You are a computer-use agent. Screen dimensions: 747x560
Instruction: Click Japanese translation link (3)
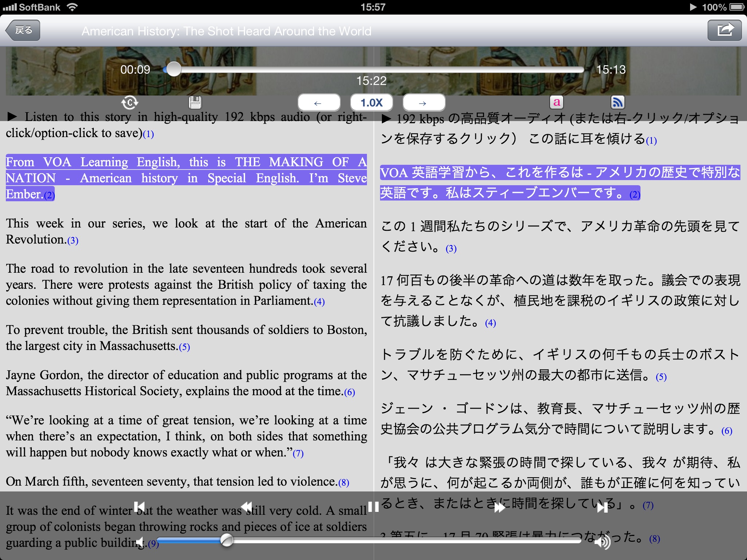point(451,249)
